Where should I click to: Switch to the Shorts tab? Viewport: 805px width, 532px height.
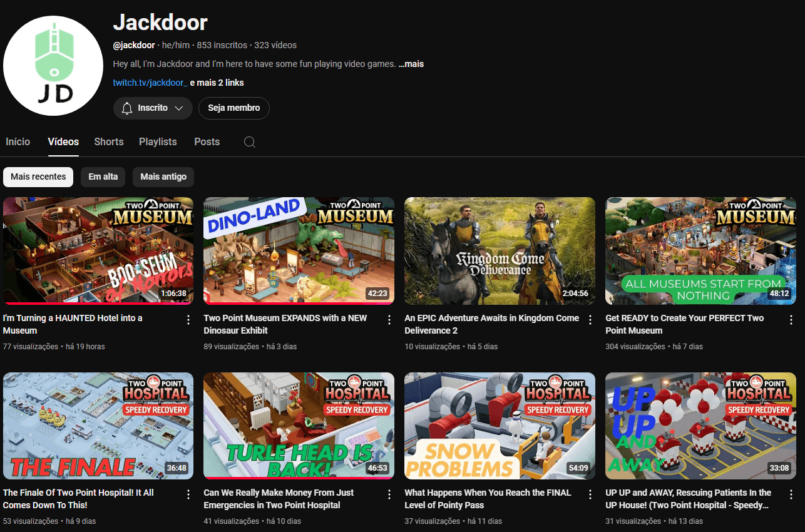pyautogui.click(x=109, y=142)
